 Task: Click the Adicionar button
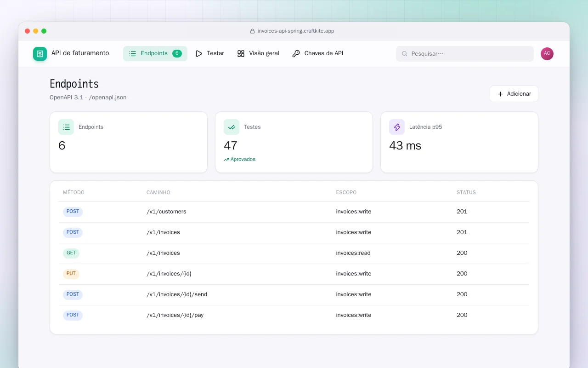pos(514,94)
